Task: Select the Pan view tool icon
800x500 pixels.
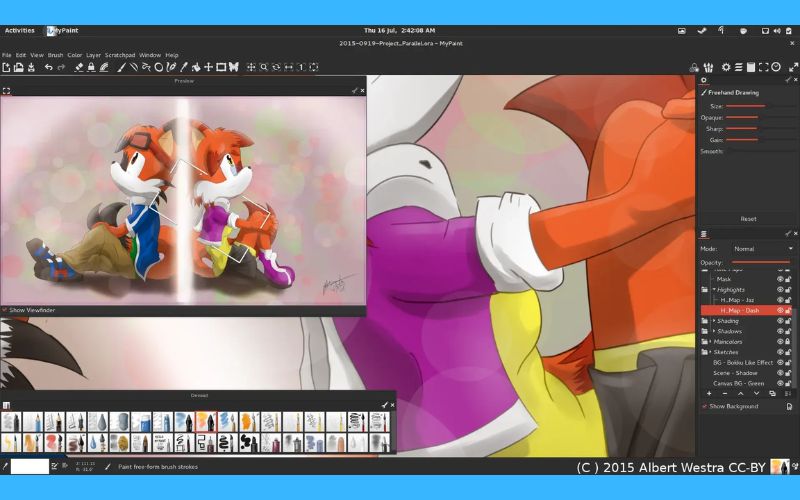Action: (x=251, y=67)
